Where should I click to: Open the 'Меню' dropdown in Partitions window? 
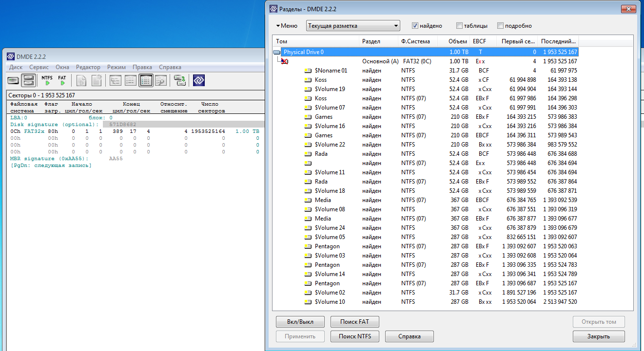[x=287, y=26]
